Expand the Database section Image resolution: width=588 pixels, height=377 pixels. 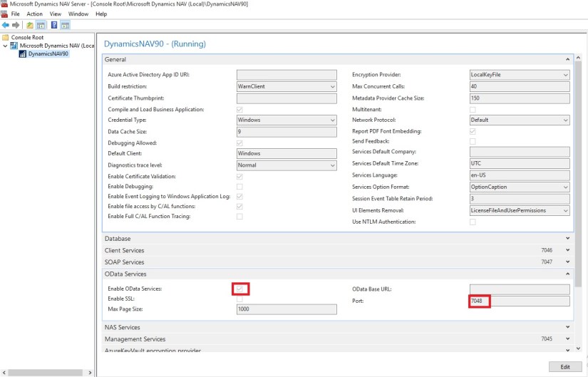338,239
